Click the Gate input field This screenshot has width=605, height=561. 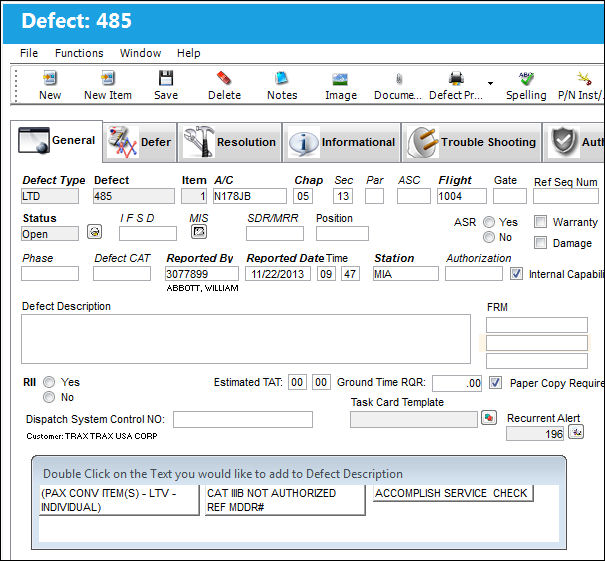pyautogui.click(x=510, y=196)
